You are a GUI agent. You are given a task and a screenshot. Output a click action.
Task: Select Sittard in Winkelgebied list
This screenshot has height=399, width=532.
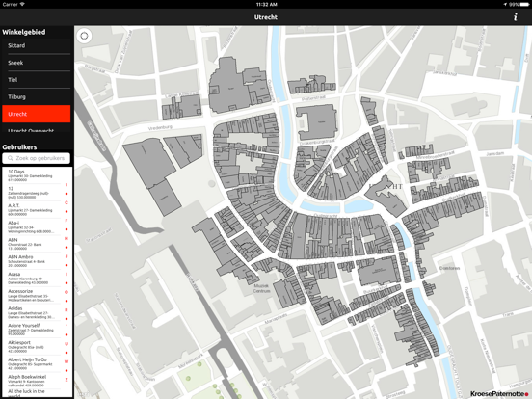(x=37, y=45)
